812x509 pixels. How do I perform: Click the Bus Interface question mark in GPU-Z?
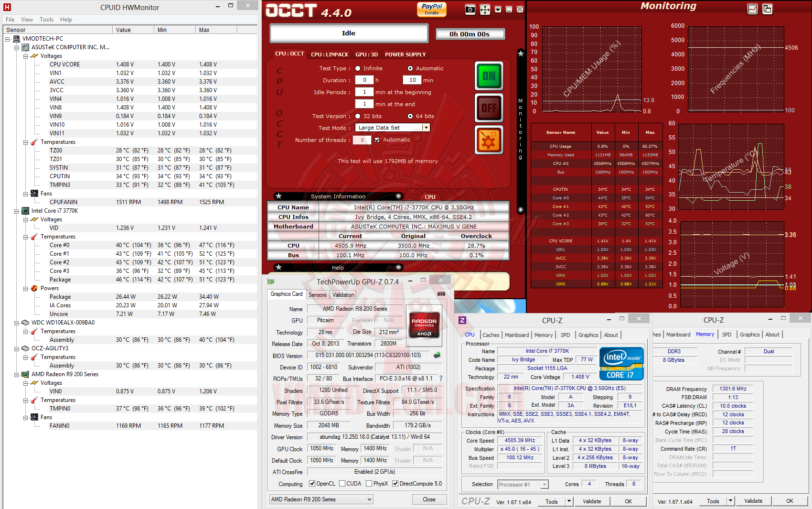point(441,379)
